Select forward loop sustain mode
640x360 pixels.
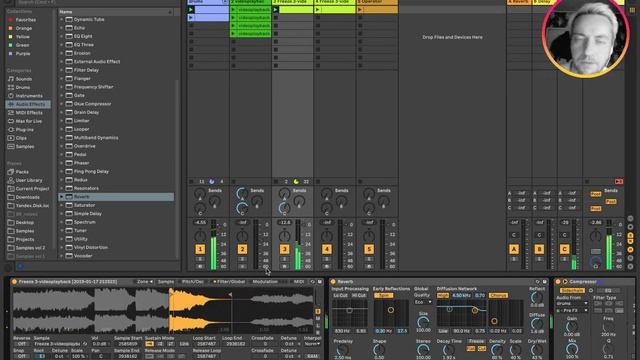[x=160, y=344]
